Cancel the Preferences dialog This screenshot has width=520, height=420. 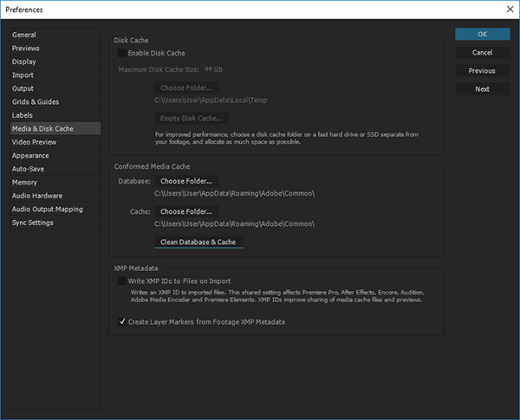pyautogui.click(x=482, y=52)
